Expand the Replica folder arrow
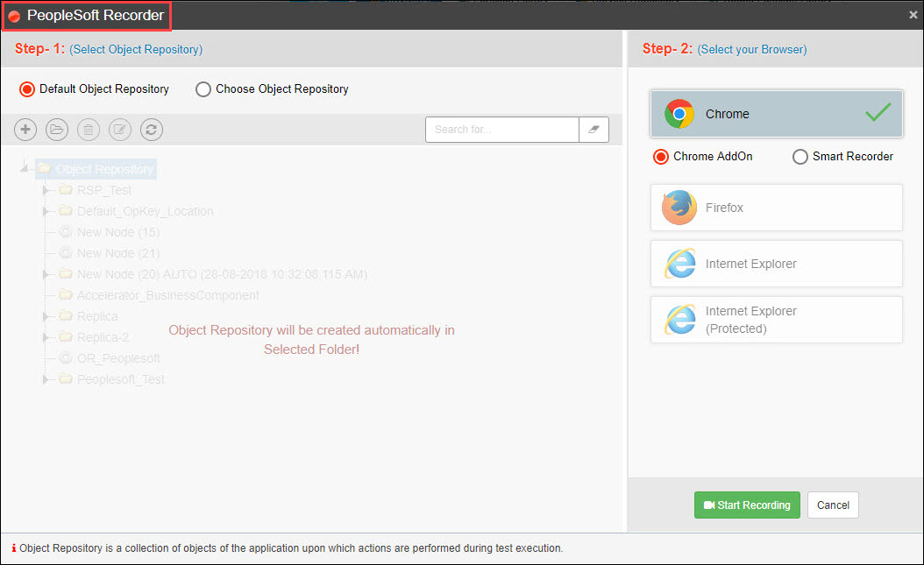The image size is (924, 565). pyautogui.click(x=46, y=316)
